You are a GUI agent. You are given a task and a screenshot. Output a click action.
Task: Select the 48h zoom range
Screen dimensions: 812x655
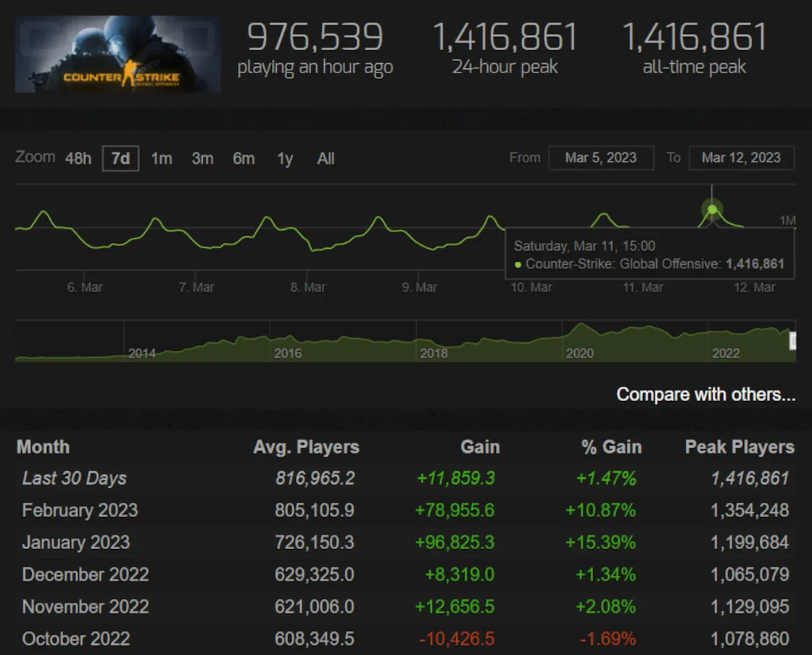78,158
